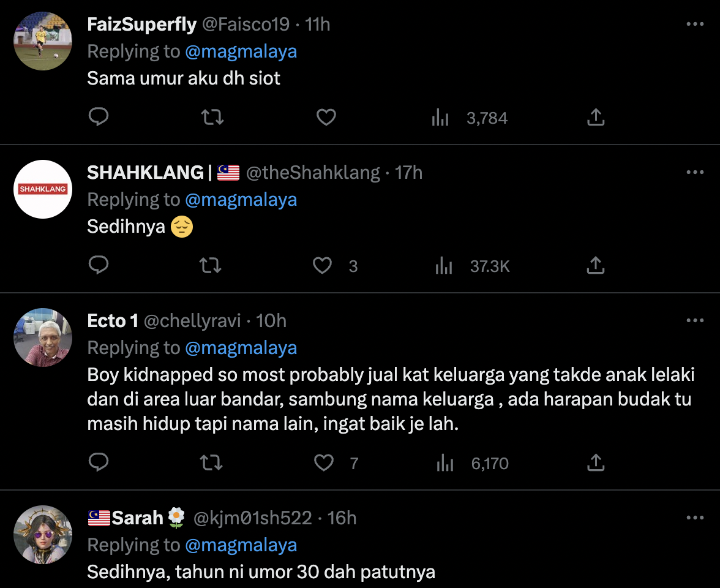Open the @theShahklang profile handle

[x=312, y=173]
